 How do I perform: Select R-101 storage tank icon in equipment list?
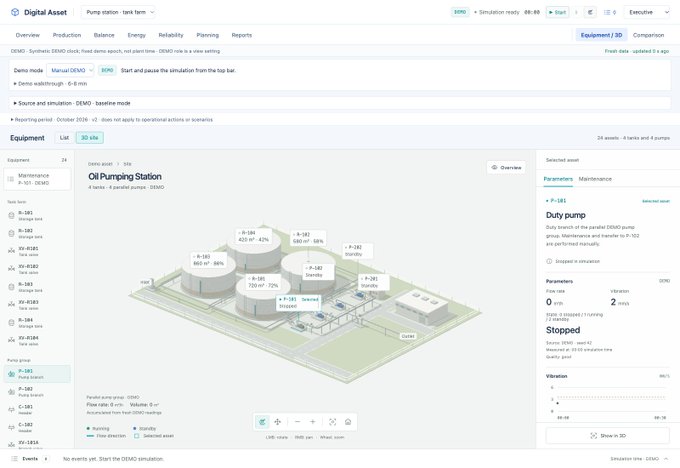point(11,216)
